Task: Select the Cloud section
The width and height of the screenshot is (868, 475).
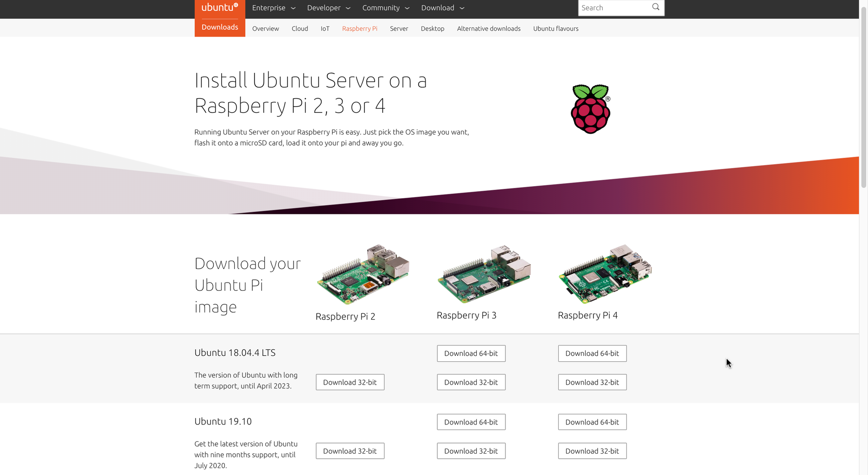Action: 300,28
